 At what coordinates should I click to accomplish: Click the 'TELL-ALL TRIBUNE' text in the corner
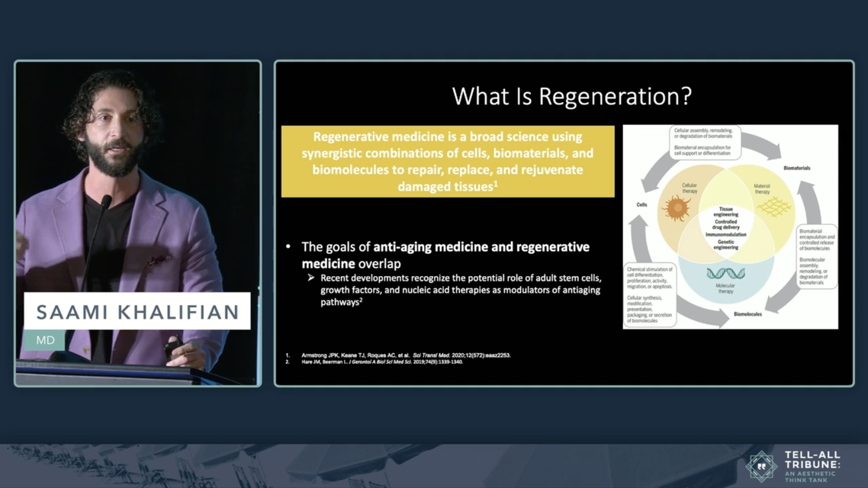point(812,459)
